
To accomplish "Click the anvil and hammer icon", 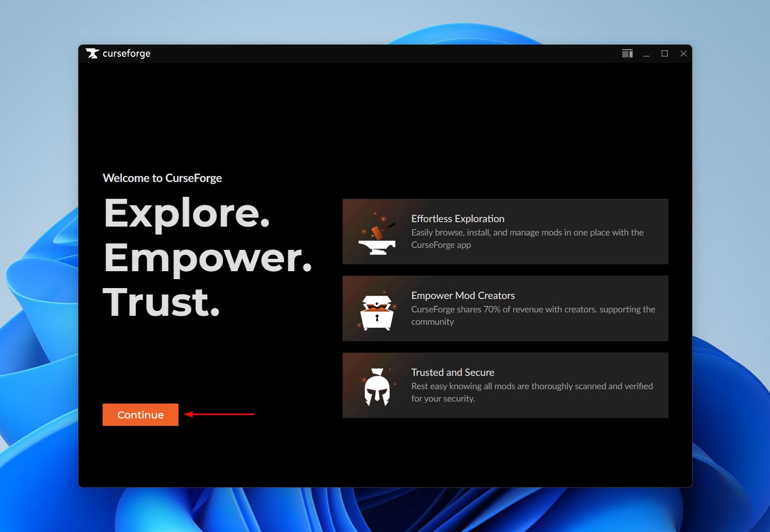I will click(x=377, y=234).
